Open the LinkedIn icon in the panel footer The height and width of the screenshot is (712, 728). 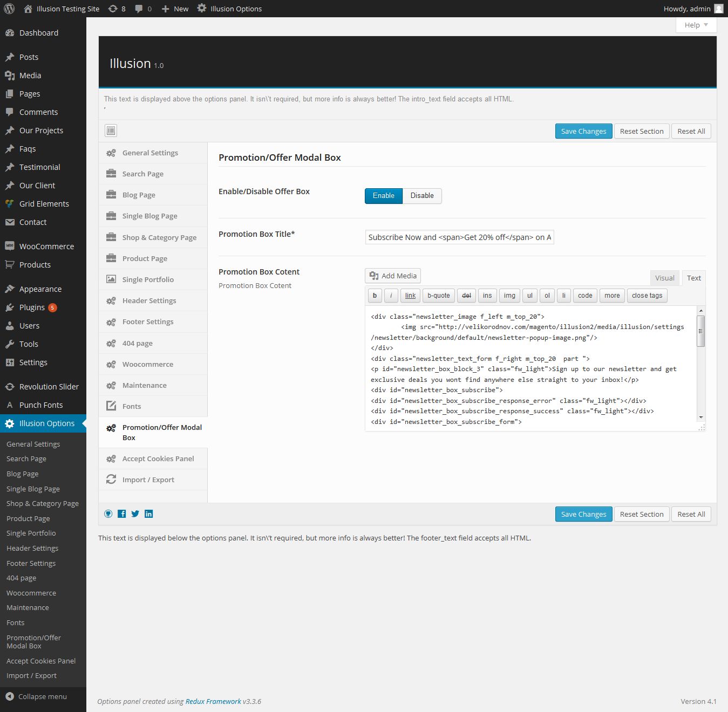pos(149,514)
